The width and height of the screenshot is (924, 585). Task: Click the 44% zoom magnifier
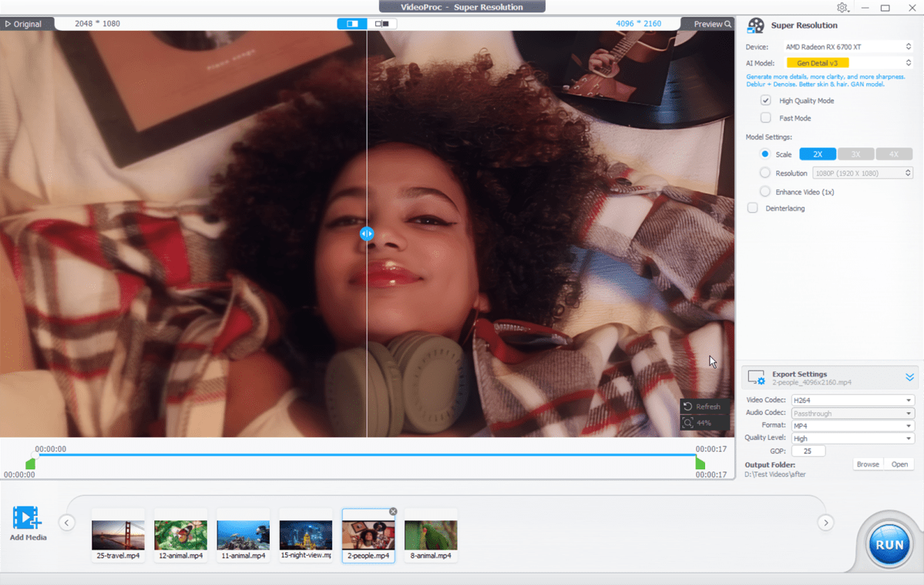click(688, 422)
